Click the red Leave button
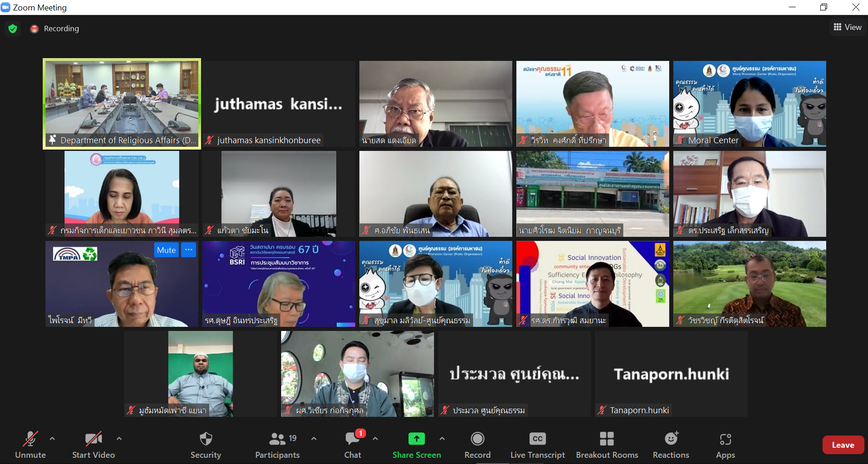The image size is (868, 464). click(843, 445)
